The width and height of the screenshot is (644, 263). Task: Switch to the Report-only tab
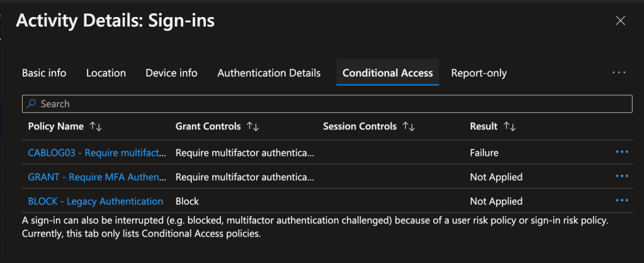coord(478,73)
